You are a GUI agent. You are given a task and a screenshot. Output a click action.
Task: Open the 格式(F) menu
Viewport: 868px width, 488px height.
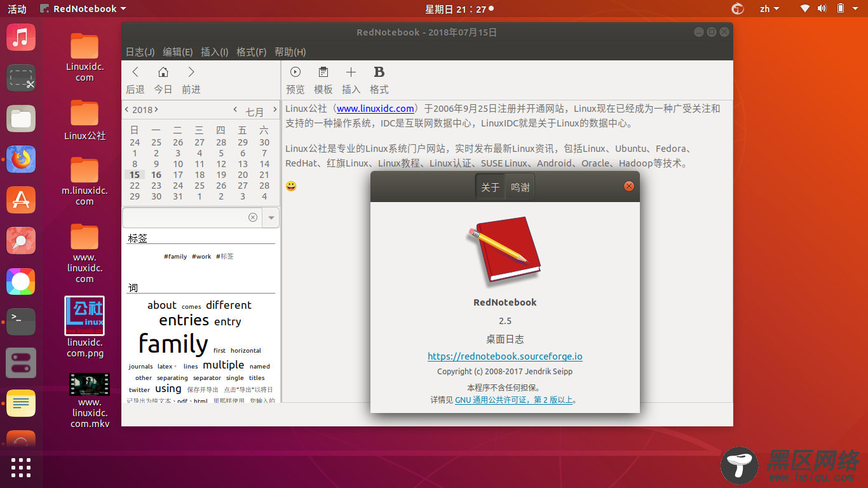tap(252, 52)
